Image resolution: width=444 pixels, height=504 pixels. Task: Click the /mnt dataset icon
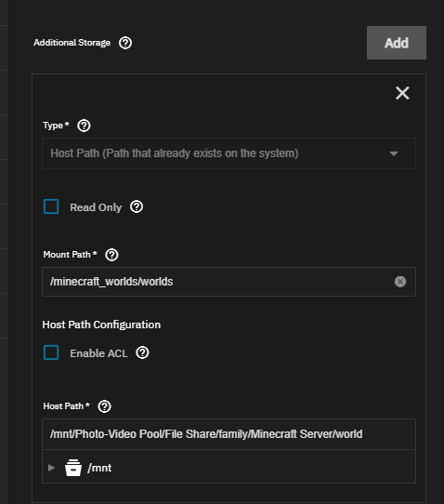coord(73,468)
